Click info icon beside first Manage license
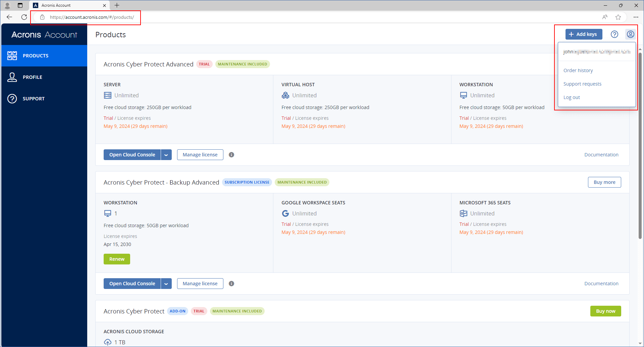The image size is (644, 347). (231, 155)
